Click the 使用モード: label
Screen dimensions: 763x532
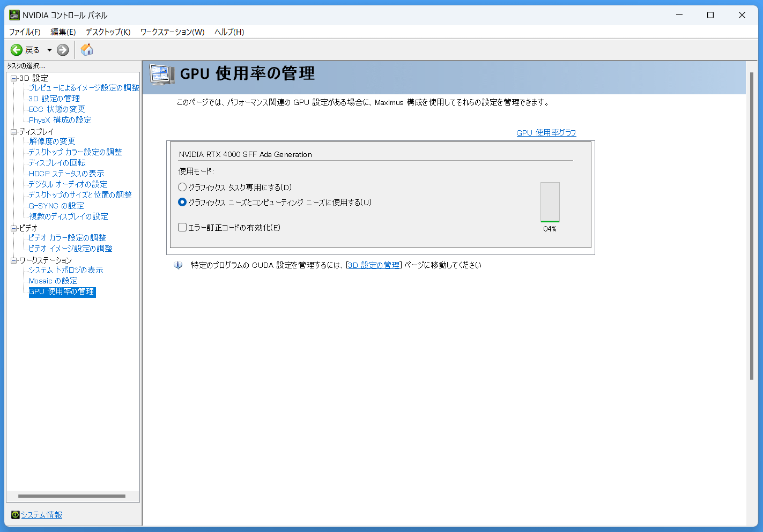196,171
